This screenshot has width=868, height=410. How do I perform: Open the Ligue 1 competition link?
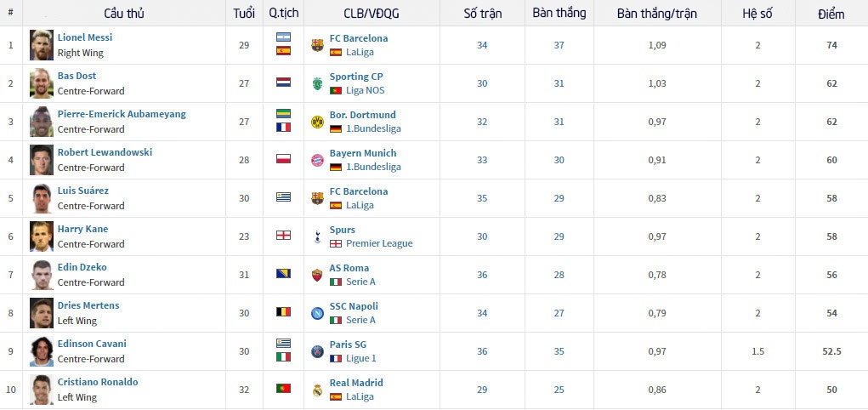361,358
